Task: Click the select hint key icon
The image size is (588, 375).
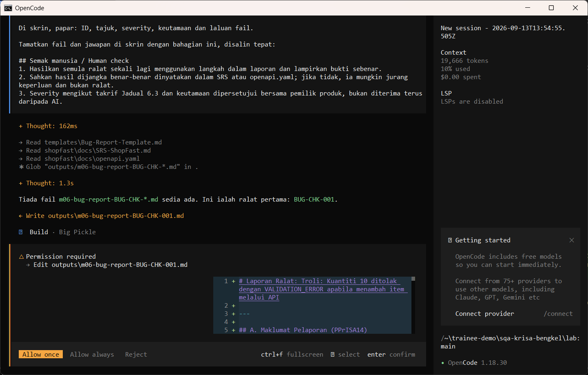Action: (x=333, y=354)
